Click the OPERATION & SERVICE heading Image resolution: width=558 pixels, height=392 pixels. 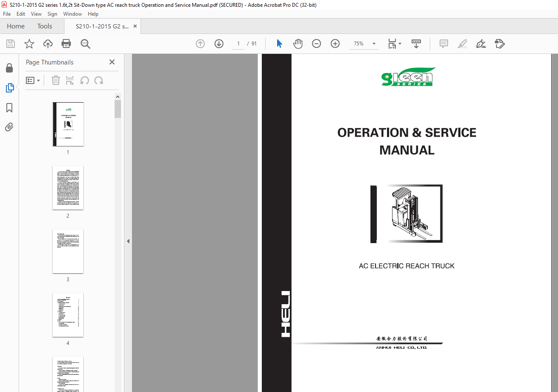(407, 133)
